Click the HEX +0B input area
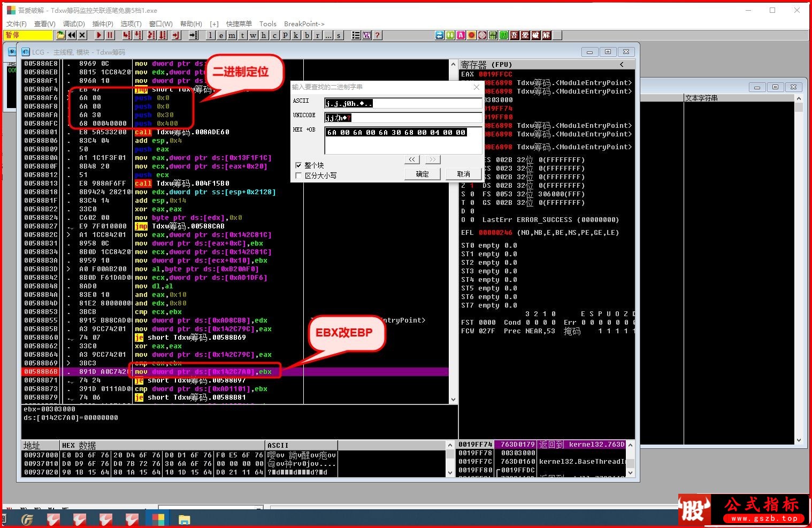Viewport: 812px width, 528px height. click(x=403, y=140)
